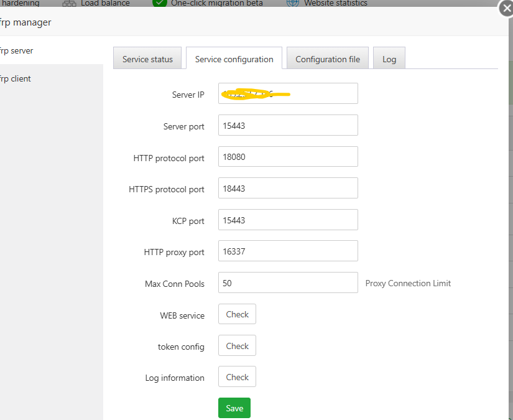This screenshot has width=513, height=420.
Task: Click the Proxy Connection Limit hint text
Action: click(x=408, y=283)
